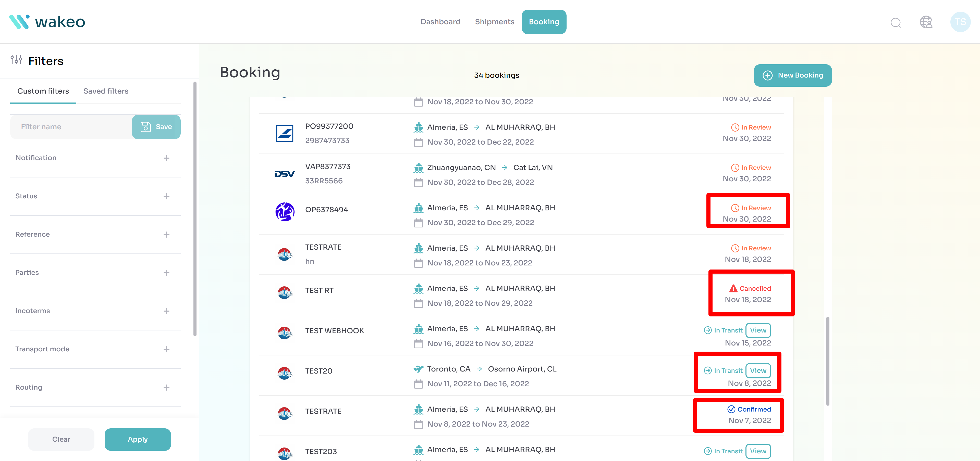Image resolution: width=980 pixels, height=461 pixels.
Task: Click the New Booking button
Action: click(792, 75)
